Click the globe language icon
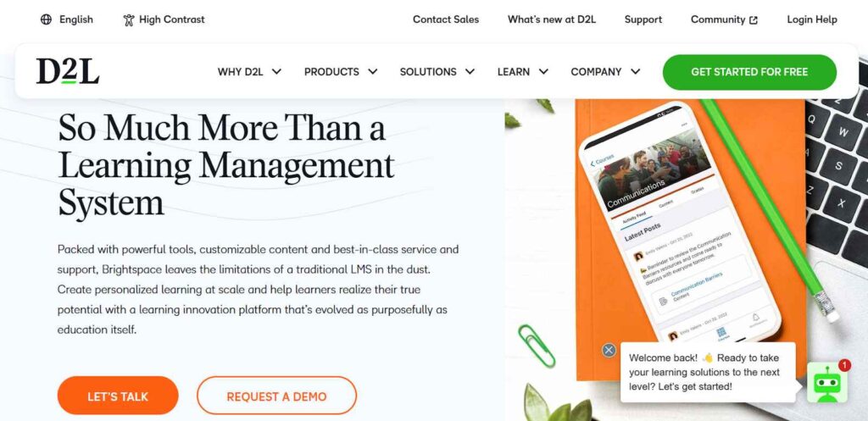 coord(46,19)
